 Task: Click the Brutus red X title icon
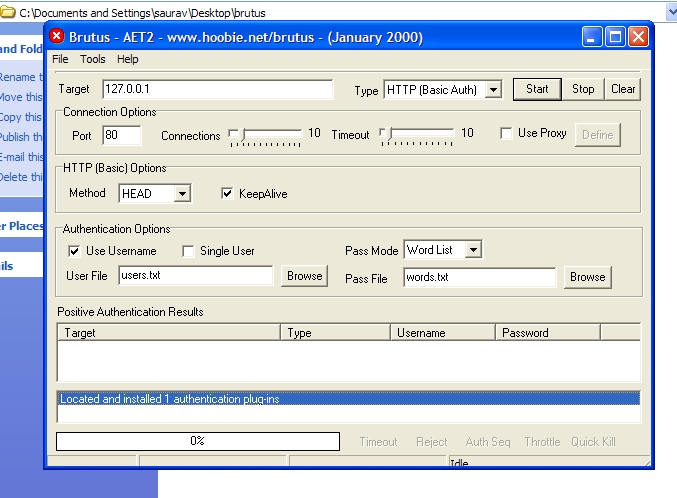tap(57, 36)
